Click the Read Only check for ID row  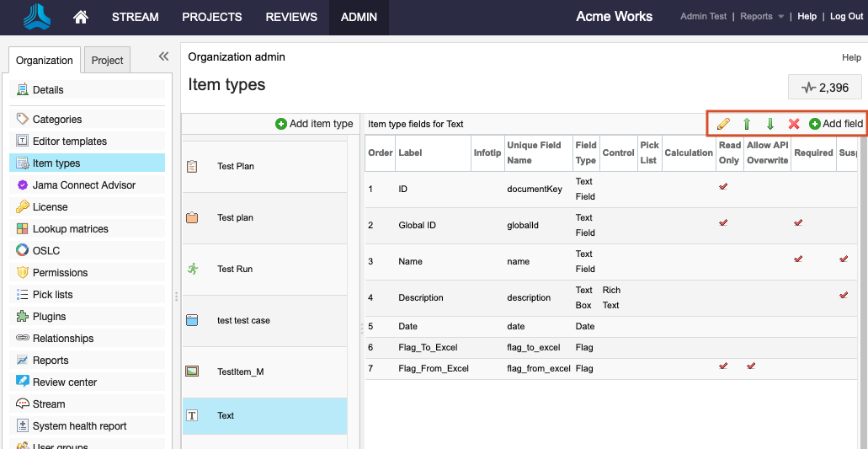coord(723,186)
